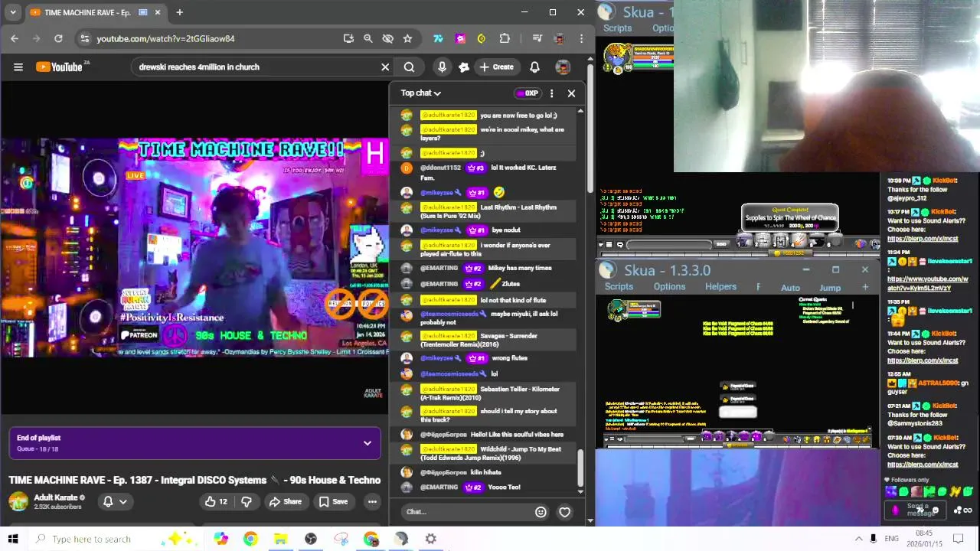Open the YouTube account avatar menu

563,67
